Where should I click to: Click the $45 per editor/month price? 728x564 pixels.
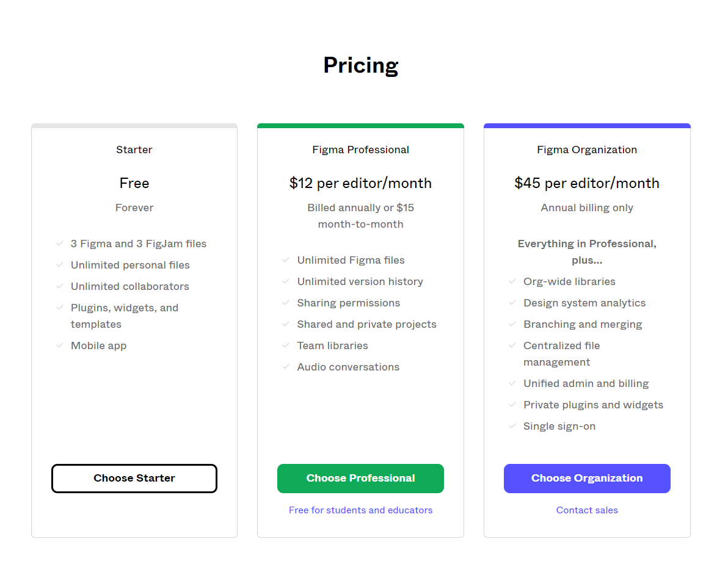[x=587, y=183]
